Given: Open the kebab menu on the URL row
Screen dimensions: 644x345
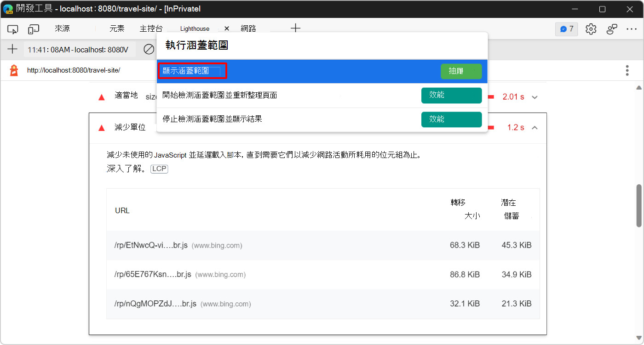Looking at the screenshot, I should click(627, 70).
